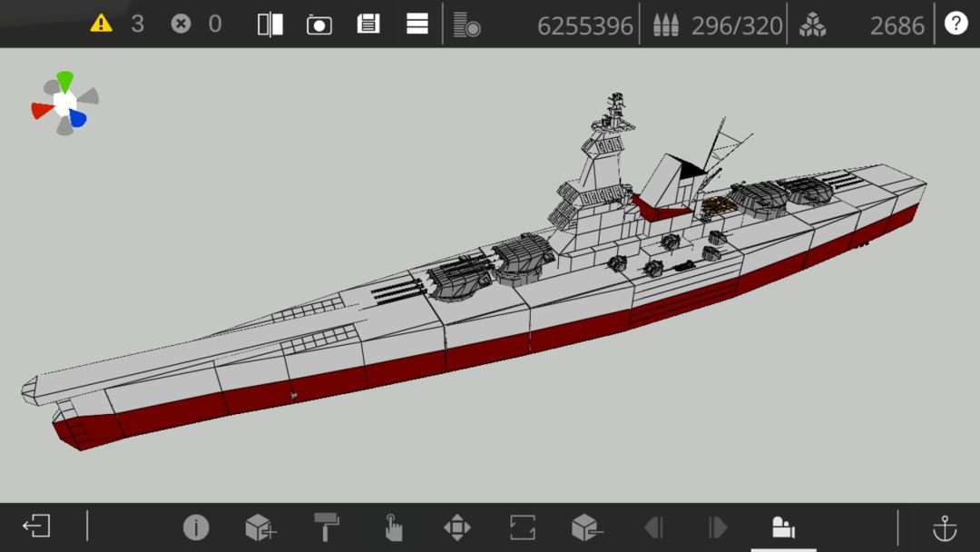The width and height of the screenshot is (980, 552).
Task: Select the block count icon beside 2686
Action: 812,25
